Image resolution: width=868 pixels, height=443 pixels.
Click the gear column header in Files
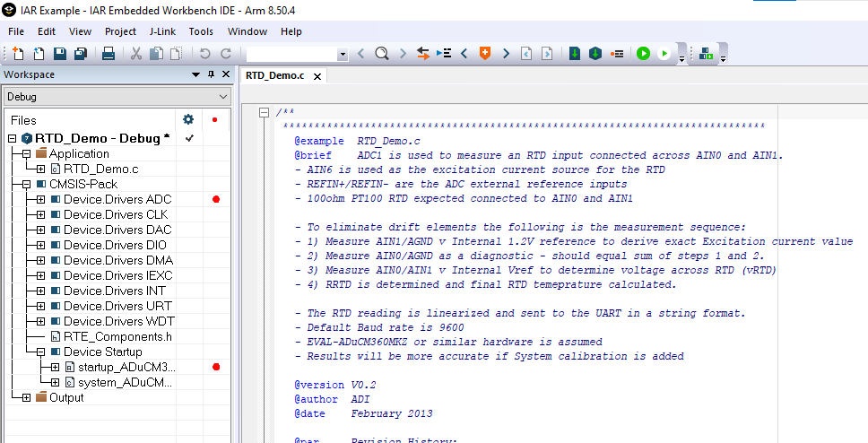click(189, 119)
